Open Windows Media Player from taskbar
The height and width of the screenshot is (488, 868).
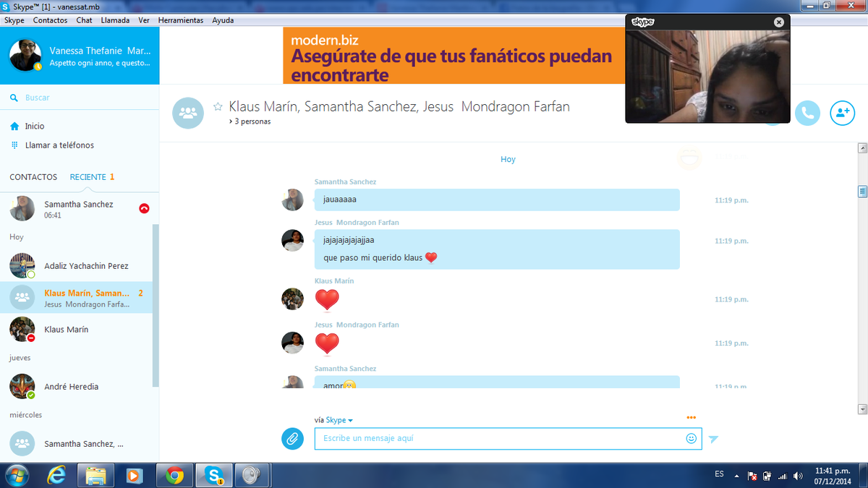134,476
